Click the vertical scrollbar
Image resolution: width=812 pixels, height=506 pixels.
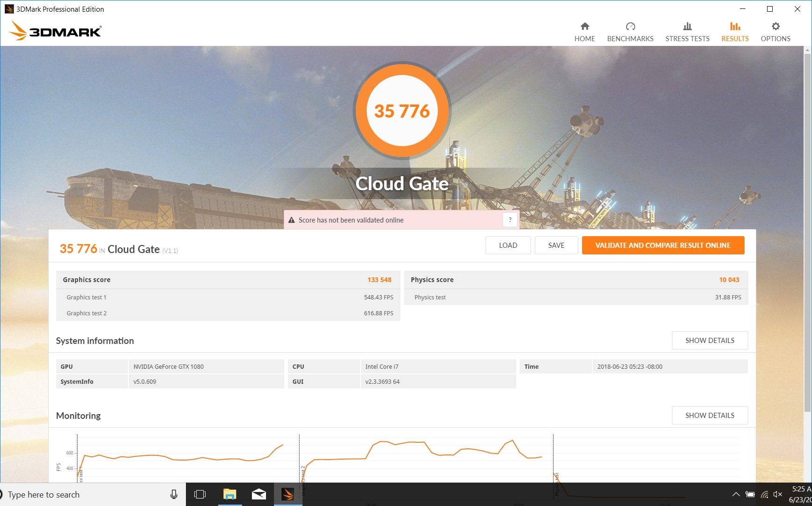tap(807, 232)
